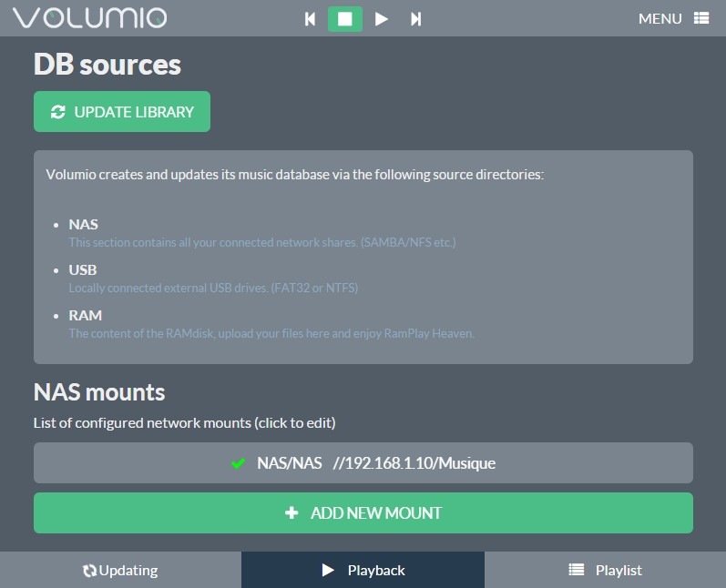Click the RAMdisk RamPlay Heaven description
The width and height of the screenshot is (726, 588).
(271, 333)
